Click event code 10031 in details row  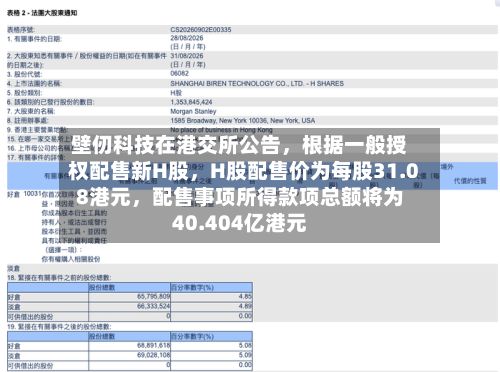click(x=32, y=194)
